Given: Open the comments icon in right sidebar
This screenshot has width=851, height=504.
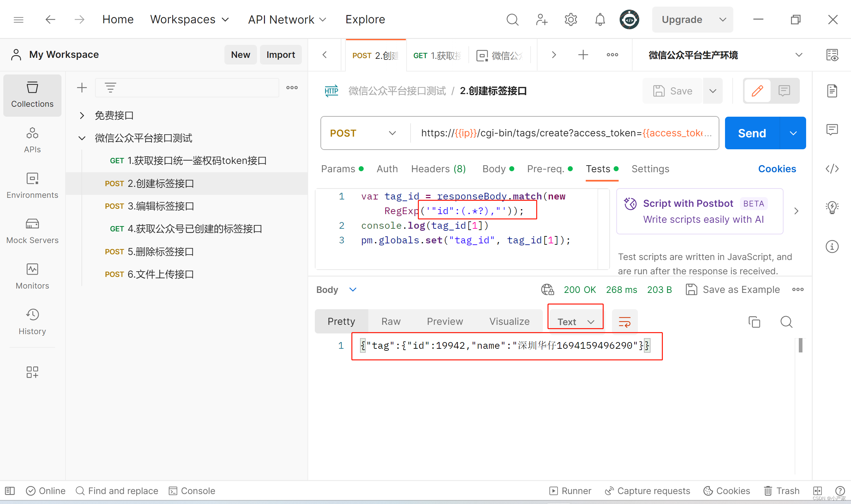Looking at the screenshot, I should point(832,129).
